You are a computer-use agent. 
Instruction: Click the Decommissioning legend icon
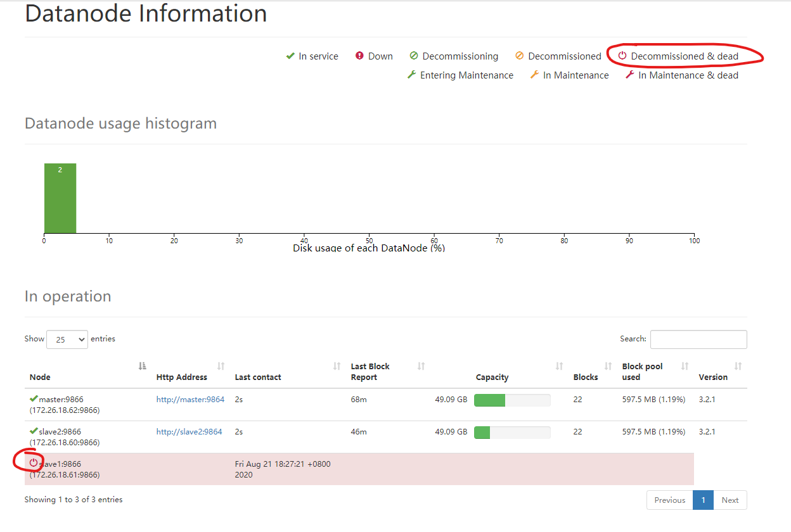pyautogui.click(x=414, y=56)
